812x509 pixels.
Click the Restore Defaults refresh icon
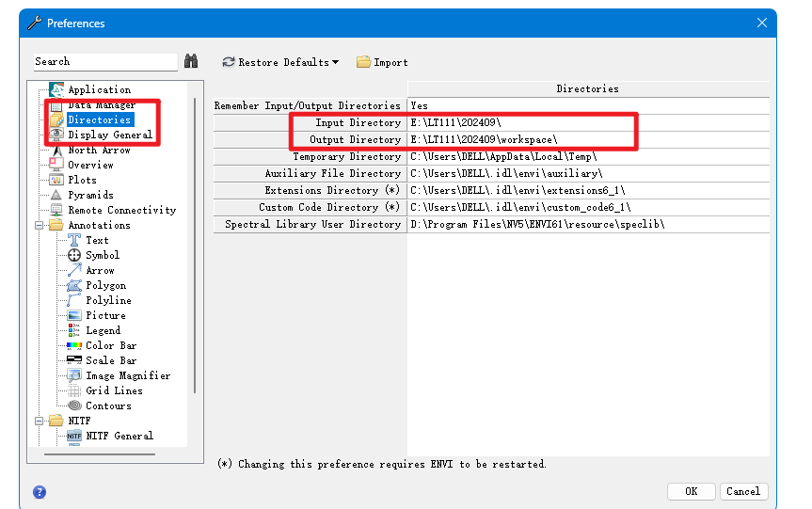point(229,62)
